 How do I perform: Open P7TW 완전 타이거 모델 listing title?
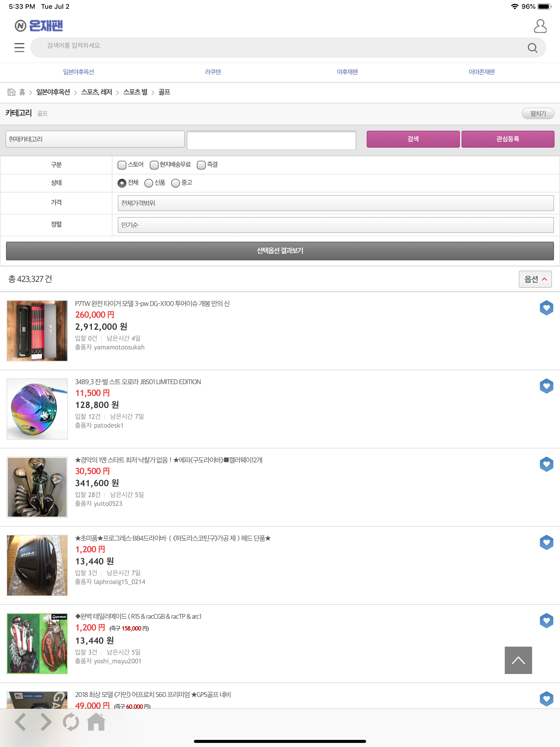152,304
